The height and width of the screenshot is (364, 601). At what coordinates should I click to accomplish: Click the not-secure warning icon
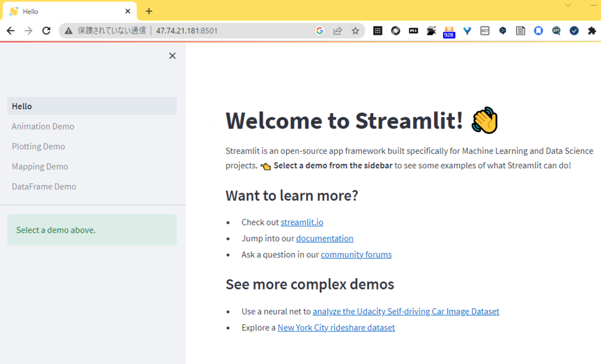point(69,31)
